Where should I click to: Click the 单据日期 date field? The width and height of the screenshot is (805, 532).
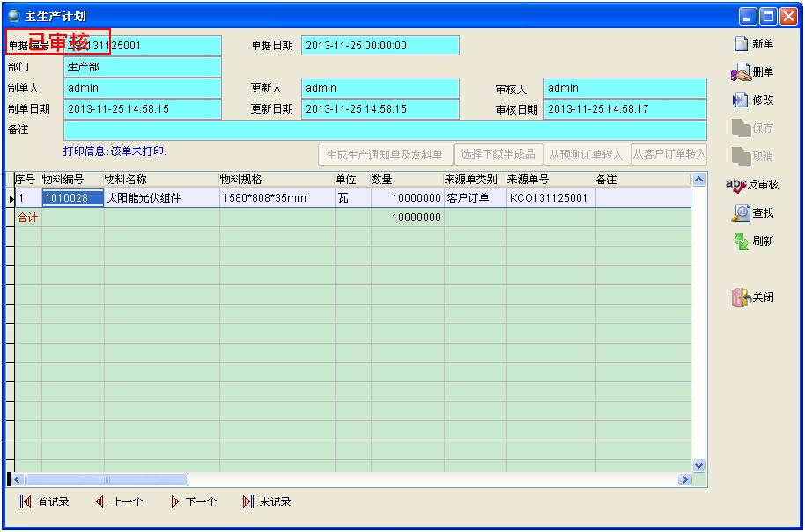(380, 46)
